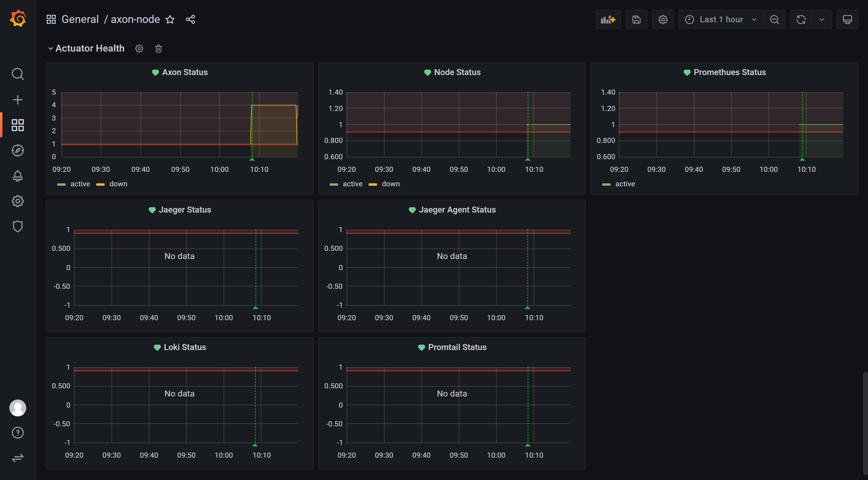The image size is (868, 480).
Task: Click active legend color swatch in Promethues Status
Action: 606,185
